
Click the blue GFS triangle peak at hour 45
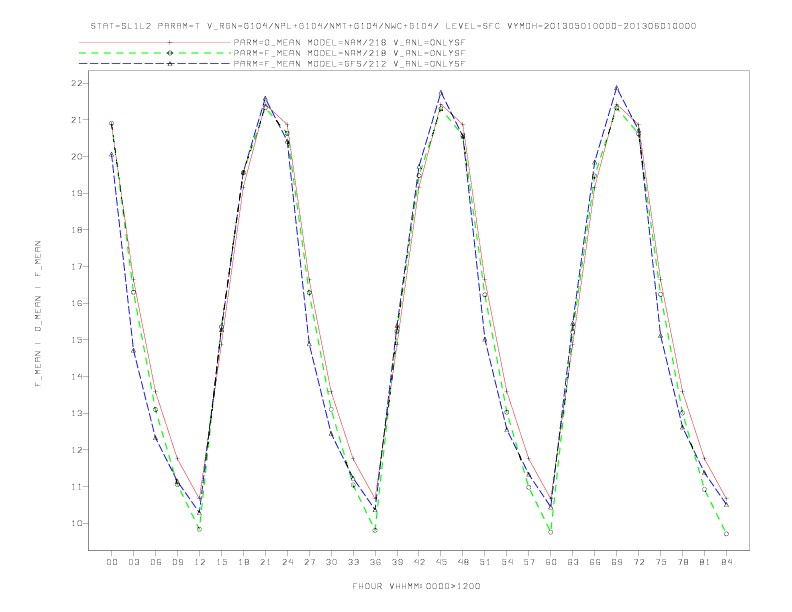pyautogui.click(x=441, y=92)
